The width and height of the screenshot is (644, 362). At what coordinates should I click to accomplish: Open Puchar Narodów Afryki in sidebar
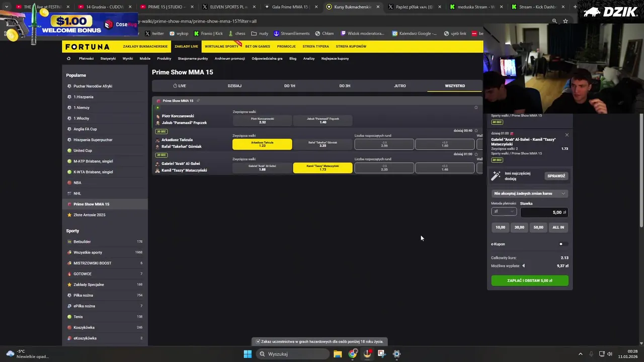105,86
